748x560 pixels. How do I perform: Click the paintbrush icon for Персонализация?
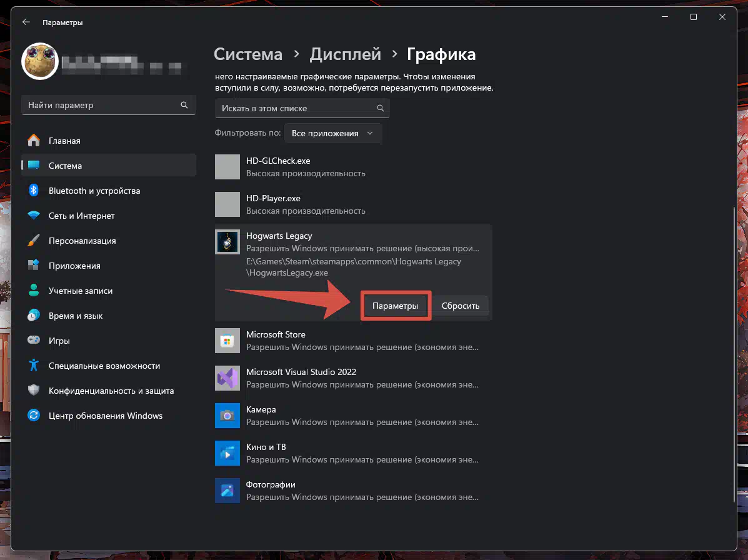(x=34, y=240)
